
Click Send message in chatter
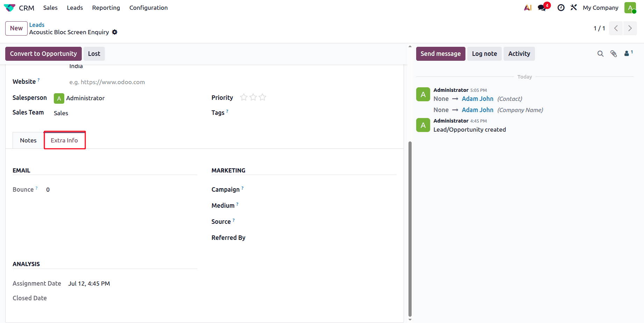point(441,54)
